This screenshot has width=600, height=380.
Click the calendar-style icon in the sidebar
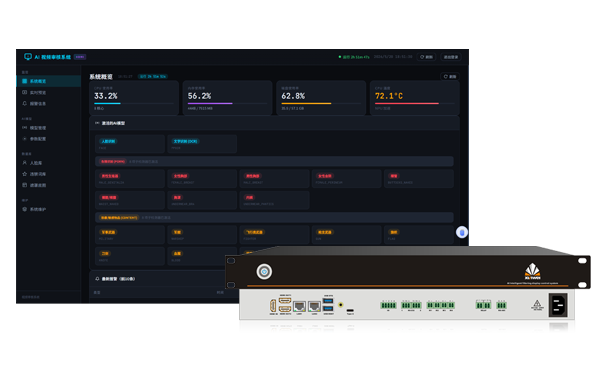click(24, 185)
